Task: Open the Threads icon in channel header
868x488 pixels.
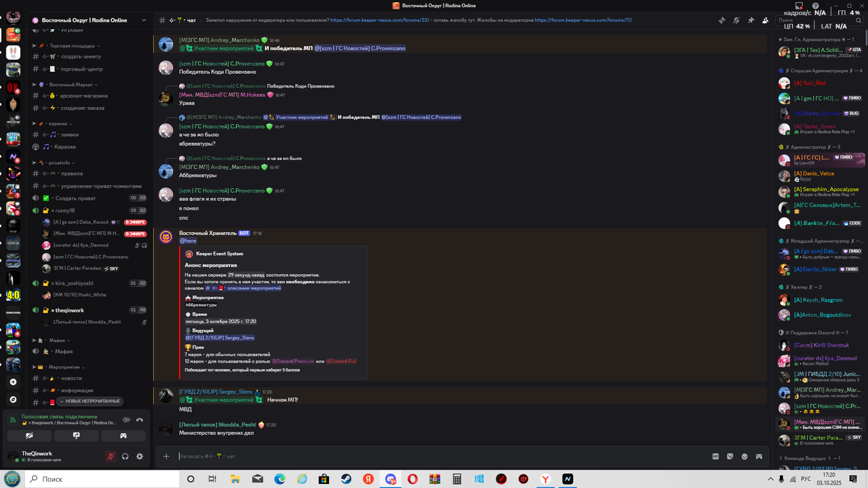Action: point(722,20)
